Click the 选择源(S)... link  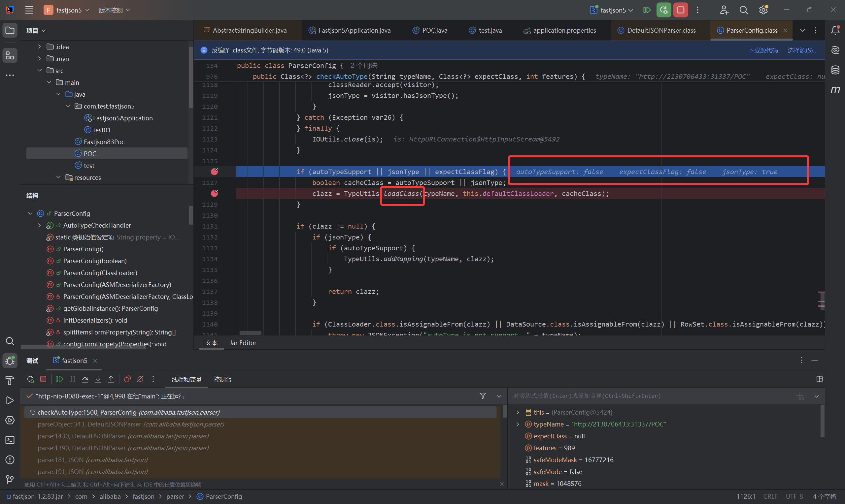coord(802,50)
